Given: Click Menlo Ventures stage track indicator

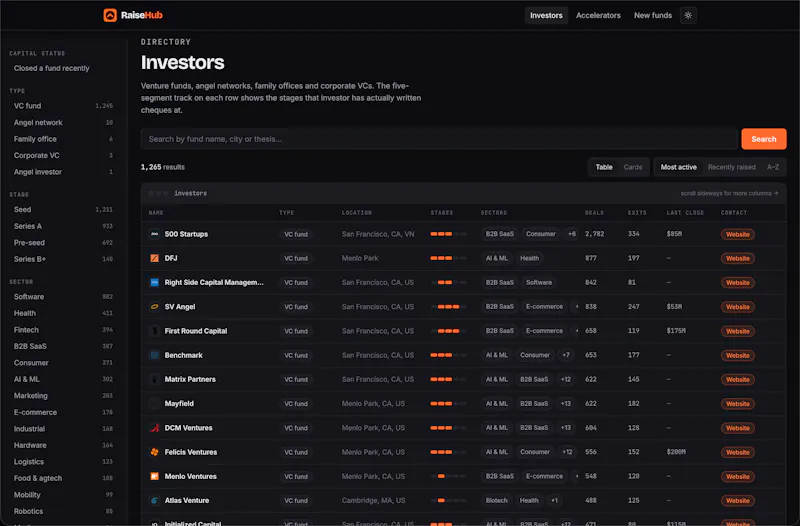Looking at the screenshot, I should [x=448, y=476].
